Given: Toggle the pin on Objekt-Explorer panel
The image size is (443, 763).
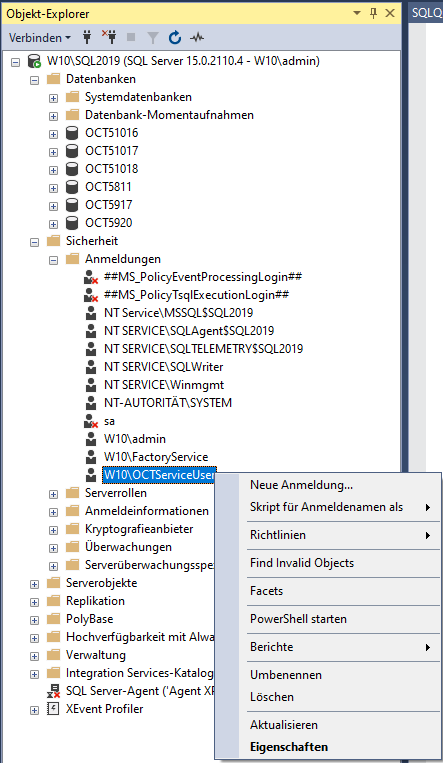Looking at the screenshot, I should tap(373, 14).
